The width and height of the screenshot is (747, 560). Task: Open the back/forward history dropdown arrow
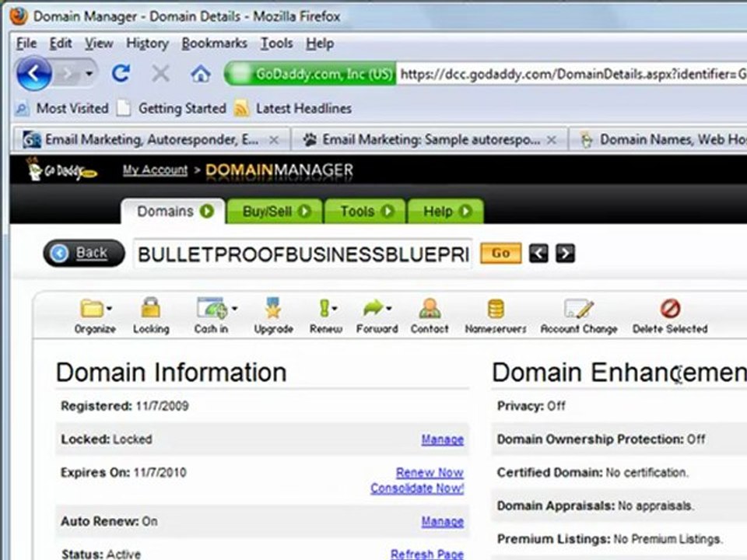(89, 74)
